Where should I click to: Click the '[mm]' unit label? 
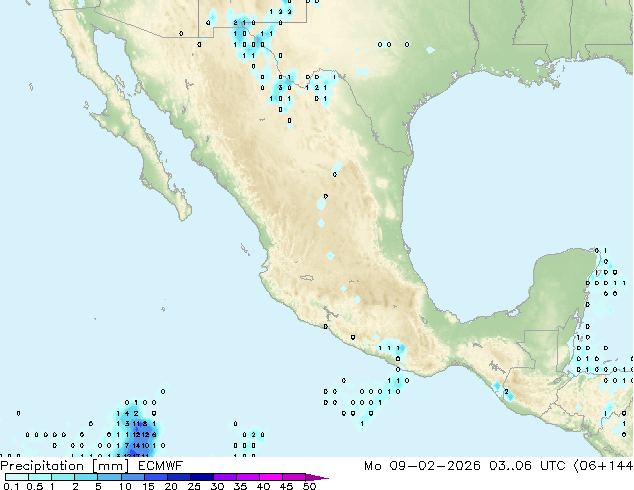(110, 466)
